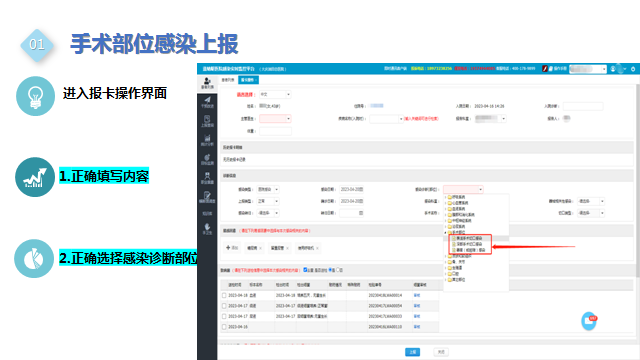Switch to the 患者列表 tab
Image resolution: width=640 pixels, height=360 pixels.
(228, 80)
